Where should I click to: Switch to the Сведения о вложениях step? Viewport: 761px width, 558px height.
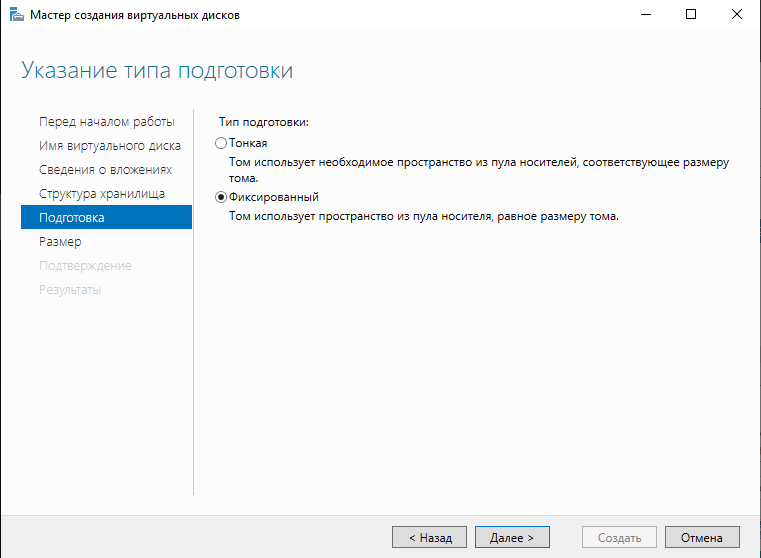click(x=105, y=170)
